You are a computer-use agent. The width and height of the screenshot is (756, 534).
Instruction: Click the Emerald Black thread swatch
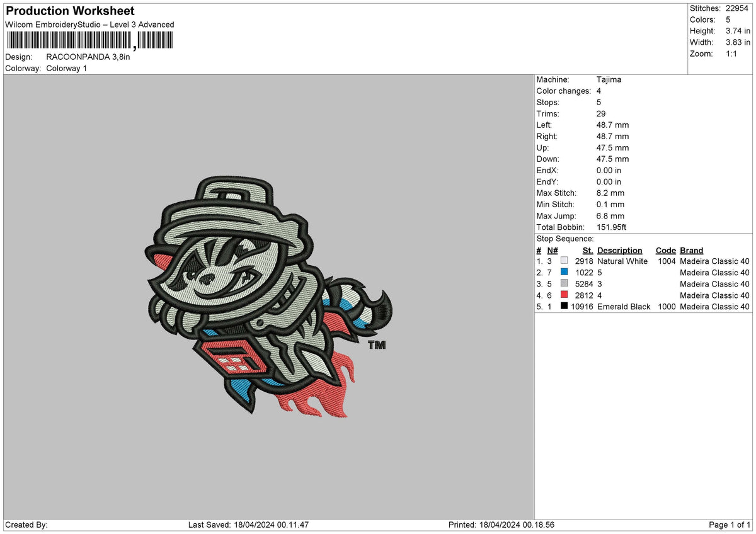(564, 306)
